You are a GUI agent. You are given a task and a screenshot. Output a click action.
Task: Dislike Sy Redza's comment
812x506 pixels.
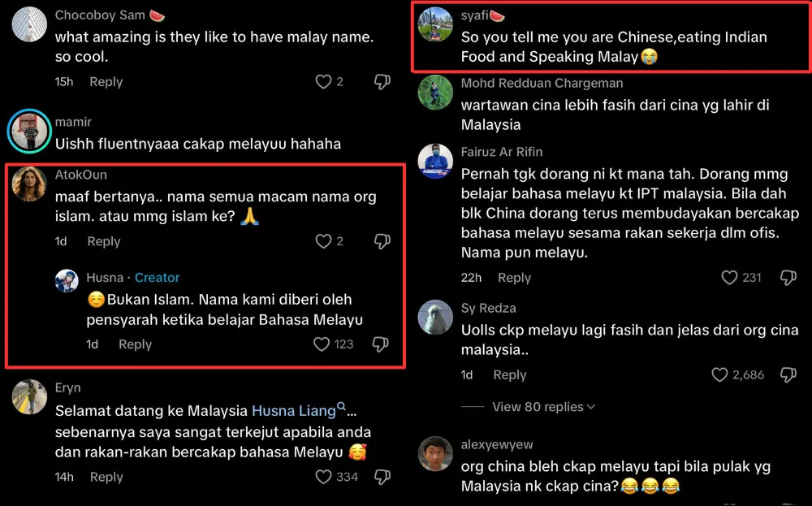(x=788, y=375)
